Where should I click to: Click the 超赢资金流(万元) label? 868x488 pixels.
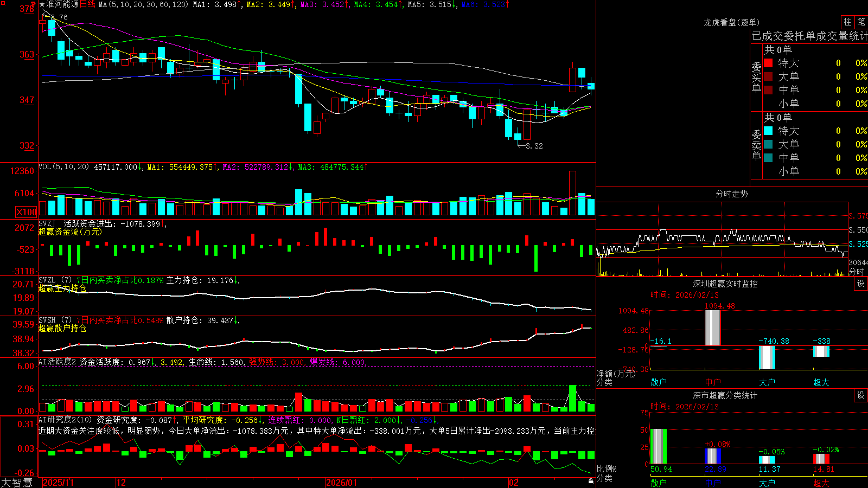[x=70, y=232]
